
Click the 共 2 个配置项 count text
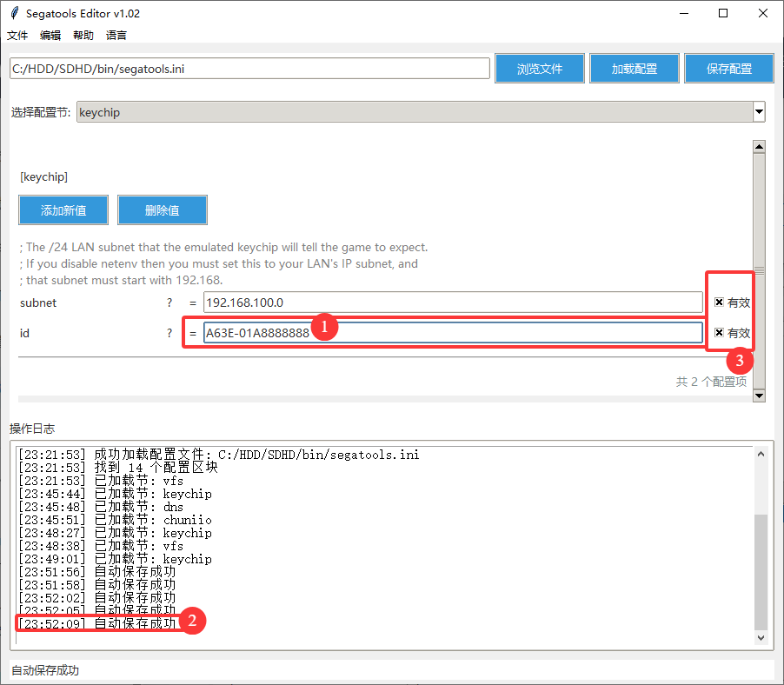click(711, 382)
